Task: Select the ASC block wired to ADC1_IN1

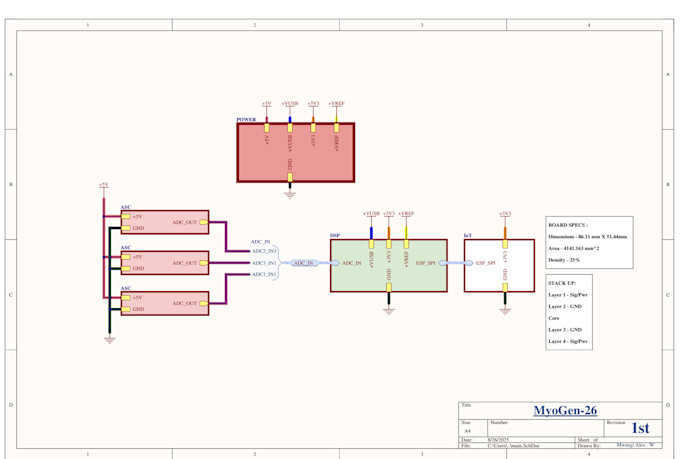Action: [x=165, y=303]
